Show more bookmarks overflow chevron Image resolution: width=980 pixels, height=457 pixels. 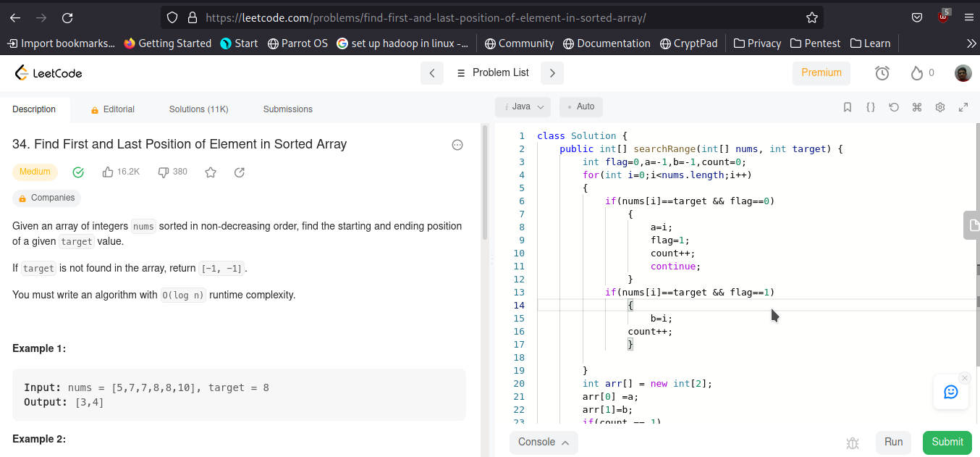[971, 43]
